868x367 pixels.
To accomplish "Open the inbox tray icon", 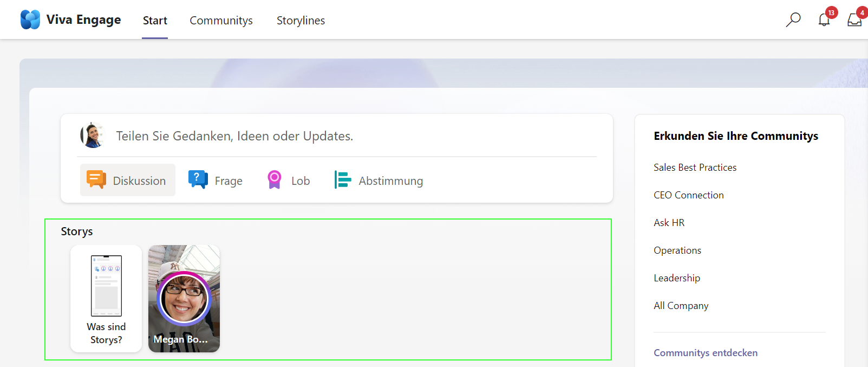I will click(x=854, y=20).
